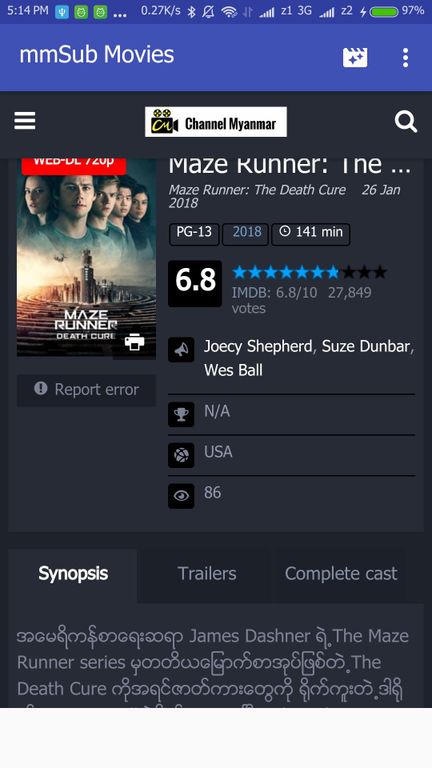Tap the trophy awards icon

(181, 414)
